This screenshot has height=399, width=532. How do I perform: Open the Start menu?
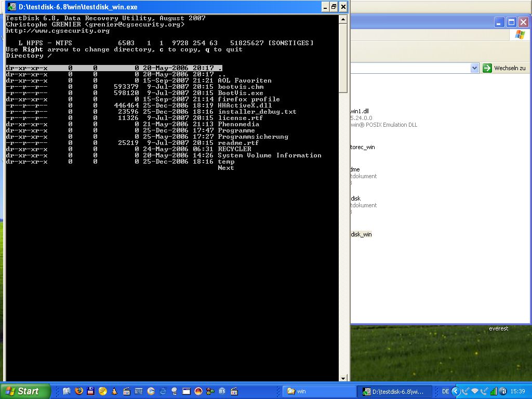(25, 391)
